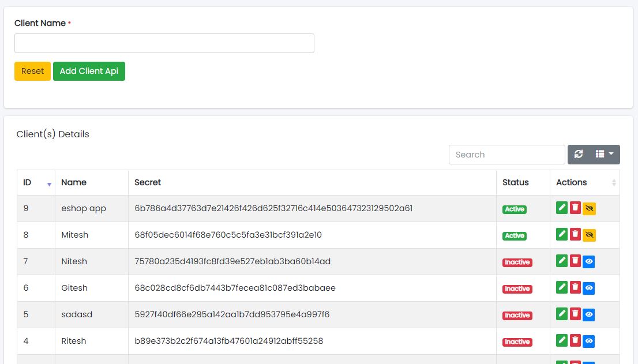Click the Status column header
The image size is (638, 364).
pyautogui.click(x=515, y=182)
